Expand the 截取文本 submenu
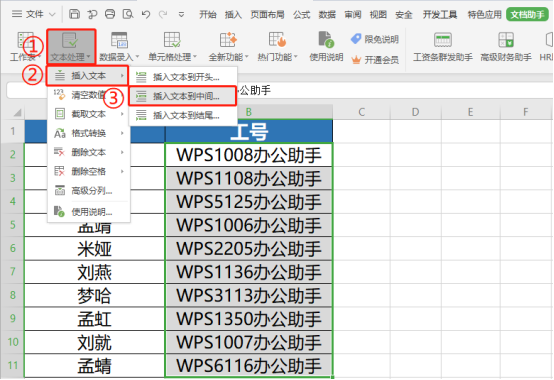This screenshot has width=554, height=380. [89, 114]
